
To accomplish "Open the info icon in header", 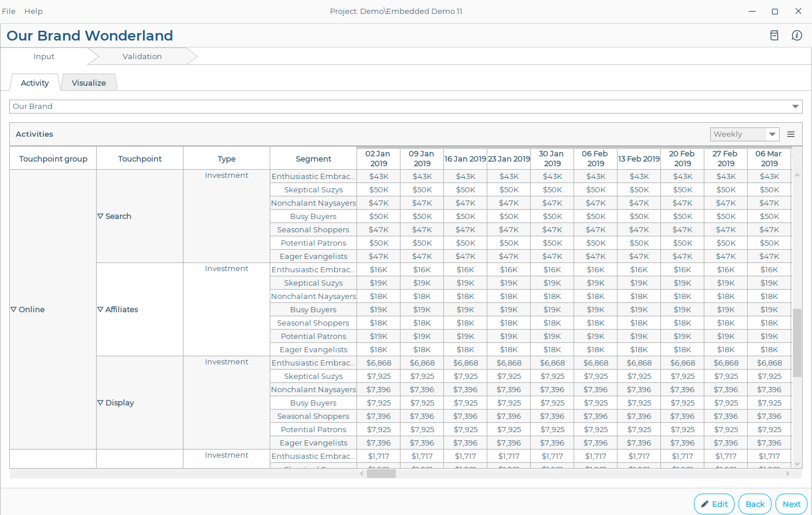I will pyautogui.click(x=797, y=35).
